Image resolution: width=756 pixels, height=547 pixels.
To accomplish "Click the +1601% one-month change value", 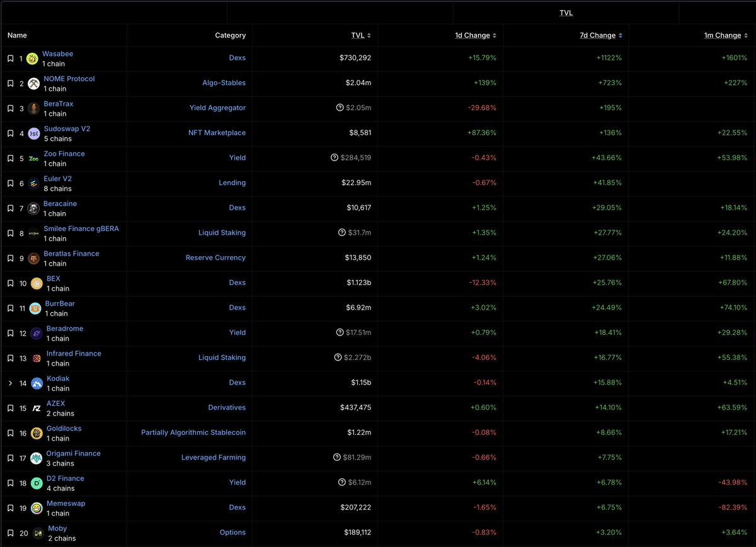I will click(x=735, y=58).
